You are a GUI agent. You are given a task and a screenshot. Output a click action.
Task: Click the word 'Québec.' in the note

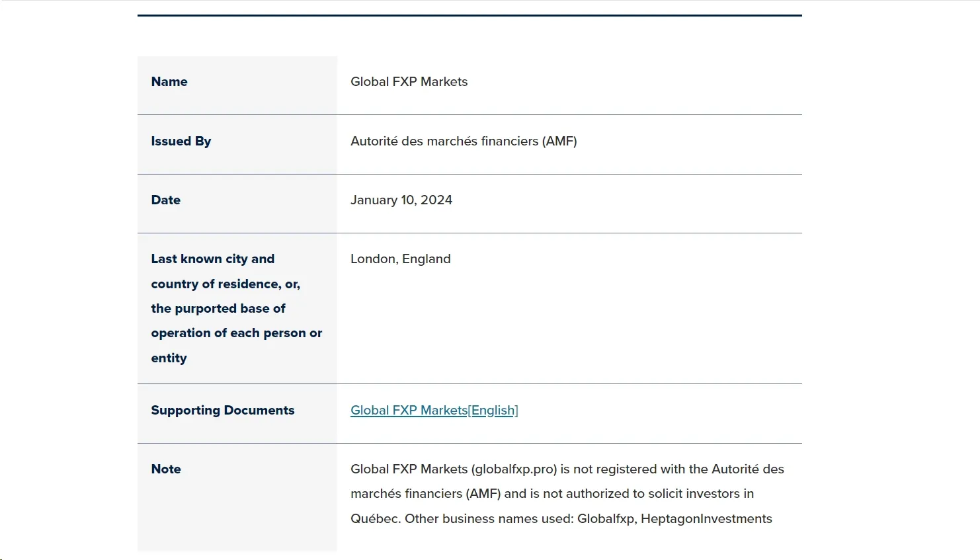[376, 519]
